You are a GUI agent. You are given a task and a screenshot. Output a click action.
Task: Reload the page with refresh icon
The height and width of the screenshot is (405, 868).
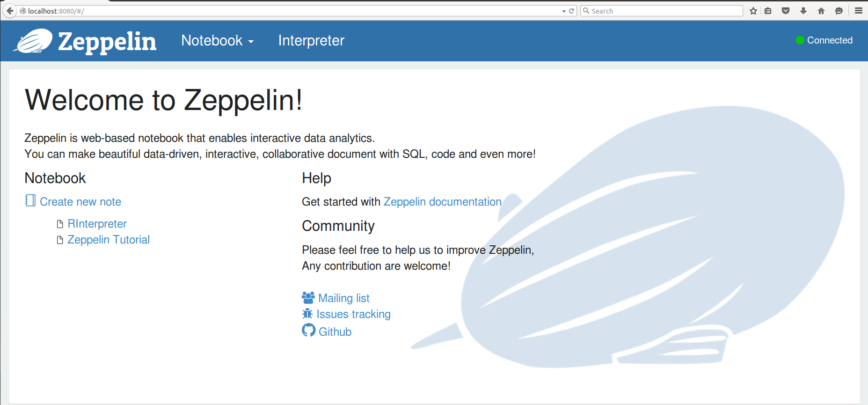click(x=571, y=11)
